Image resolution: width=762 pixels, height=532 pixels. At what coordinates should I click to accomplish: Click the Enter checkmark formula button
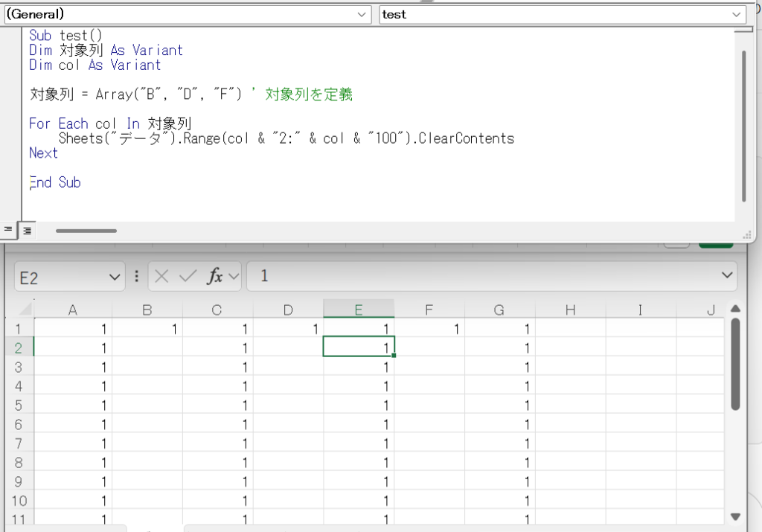pos(188,277)
